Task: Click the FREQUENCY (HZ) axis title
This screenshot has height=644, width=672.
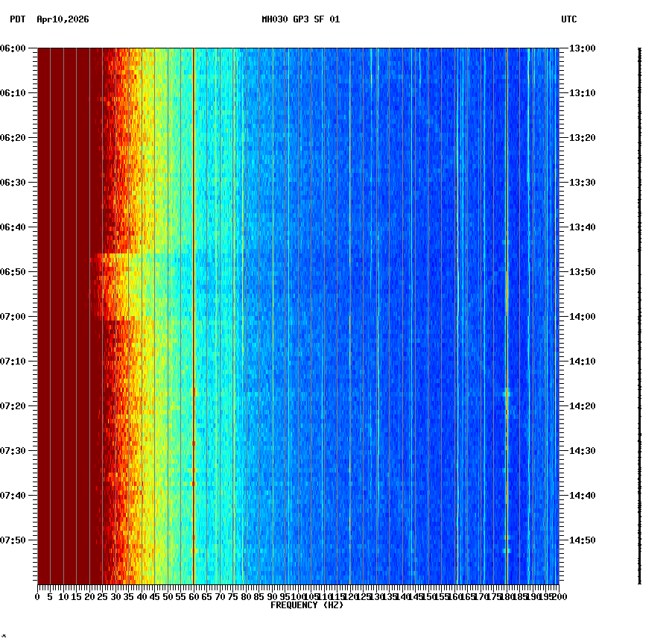Action: [x=307, y=605]
